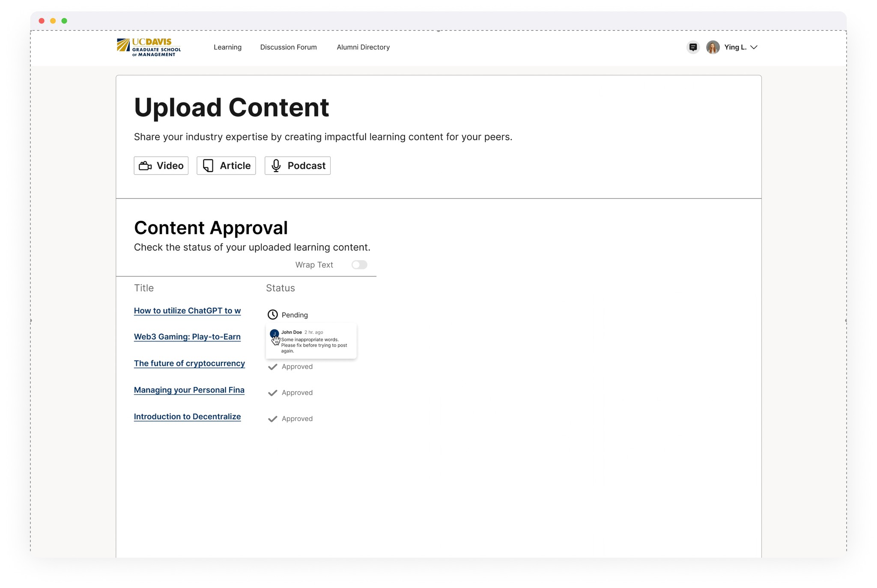Click John Doe's avatar in the comment popup

pos(274,333)
